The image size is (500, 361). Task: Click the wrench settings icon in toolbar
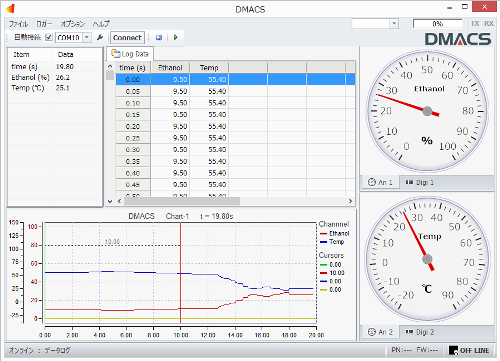tap(100, 37)
